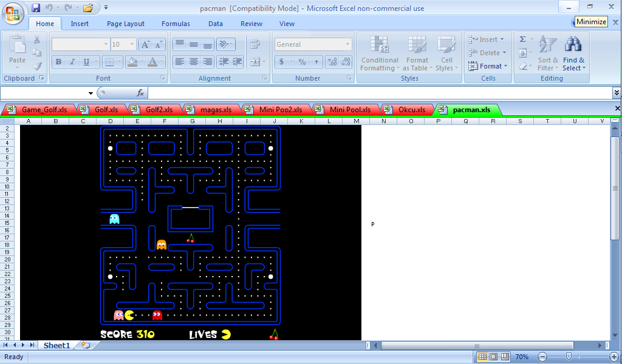Open Conditional Formatting dropdown
This screenshot has width=622, height=364.
(380, 54)
